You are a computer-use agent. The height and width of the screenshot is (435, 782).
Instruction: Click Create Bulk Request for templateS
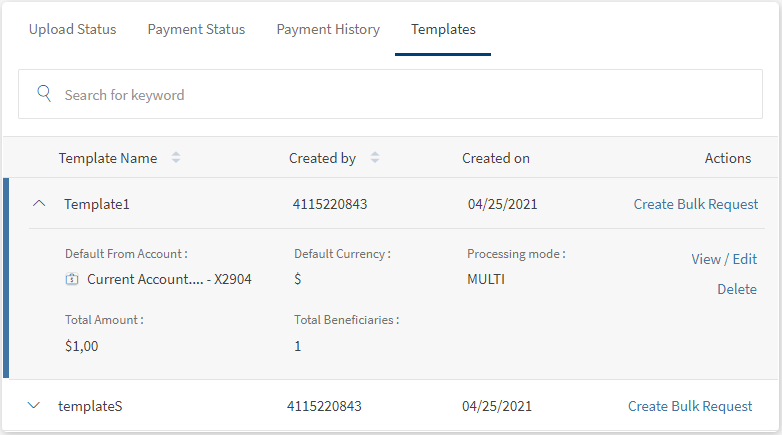click(x=690, y=406)
